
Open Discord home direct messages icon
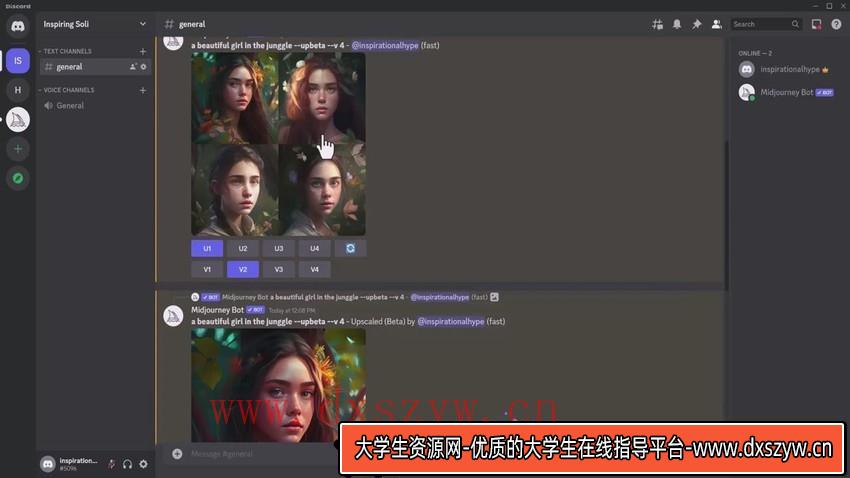(x=18, y=26)
